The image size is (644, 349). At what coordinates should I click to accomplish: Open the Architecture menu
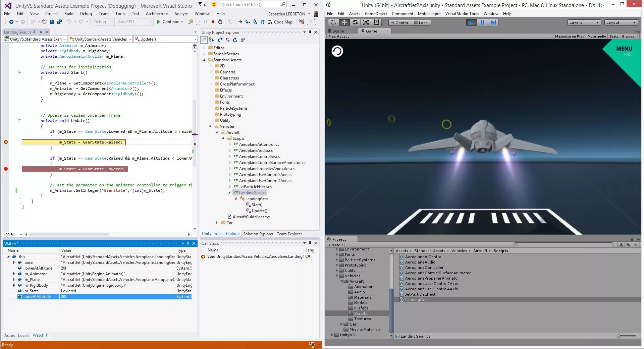coord(157,14)
